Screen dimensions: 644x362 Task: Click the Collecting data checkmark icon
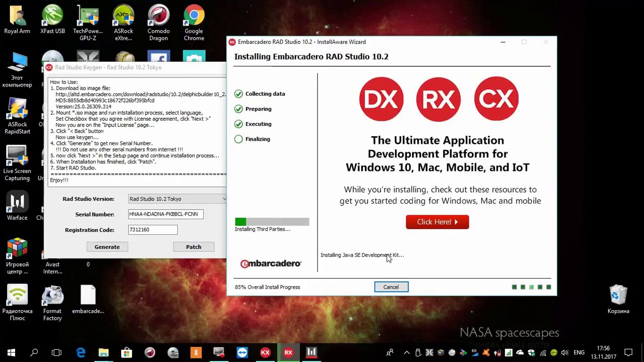(x=238, y=94)
